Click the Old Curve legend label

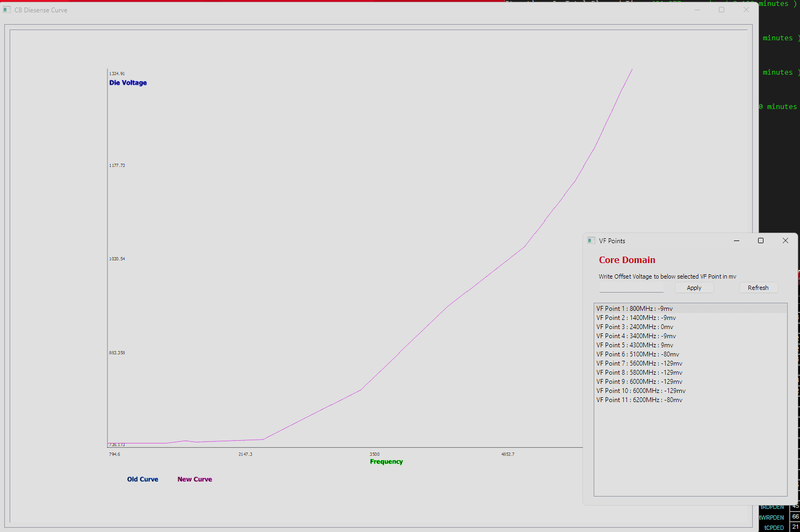coord(142,479)
